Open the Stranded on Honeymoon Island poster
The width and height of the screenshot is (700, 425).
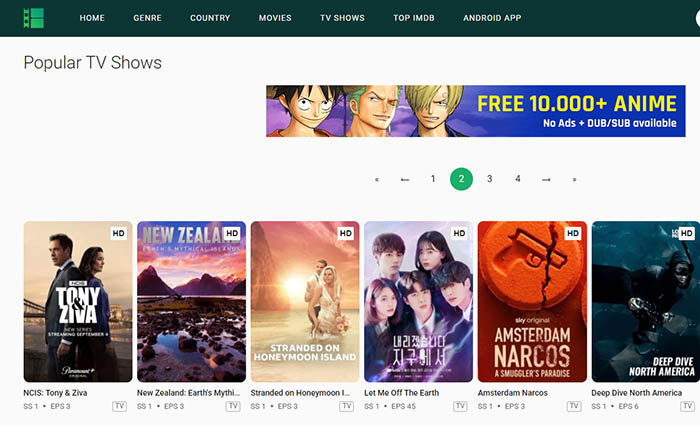[305, 301]
